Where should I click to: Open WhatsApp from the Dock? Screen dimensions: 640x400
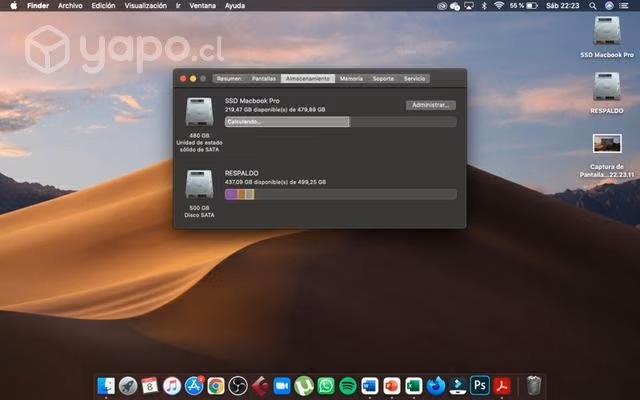click(326, 385)
